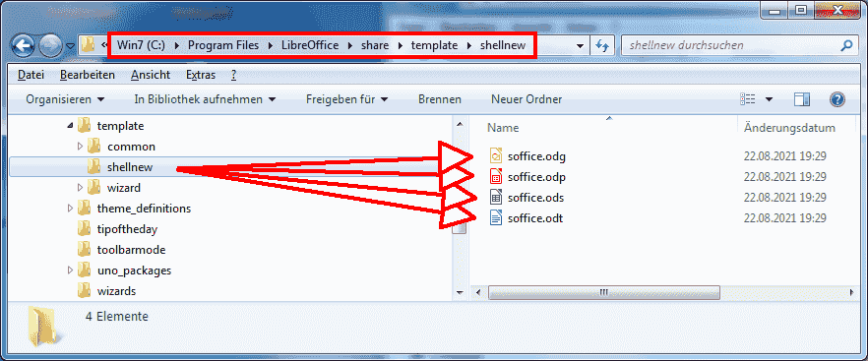This screenshot has width=868, height=361.
Task: Click the tree pane scroll-down arrow
Action: [459, 292]
